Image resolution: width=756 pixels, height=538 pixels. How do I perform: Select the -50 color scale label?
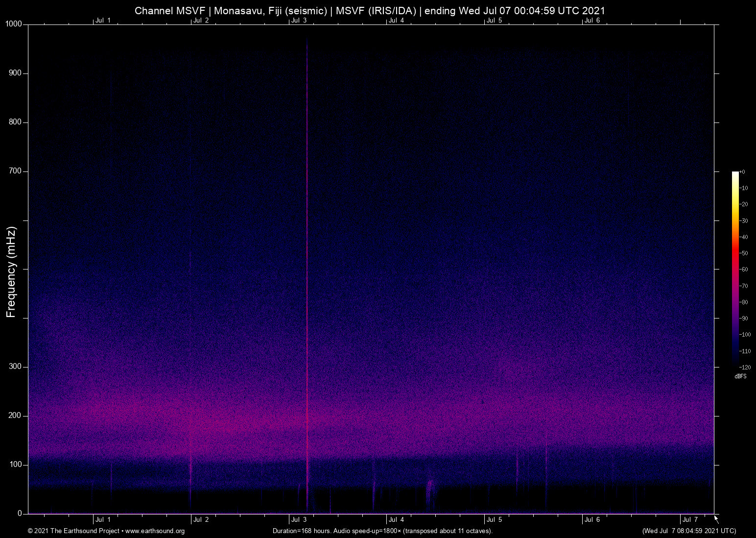743,253
